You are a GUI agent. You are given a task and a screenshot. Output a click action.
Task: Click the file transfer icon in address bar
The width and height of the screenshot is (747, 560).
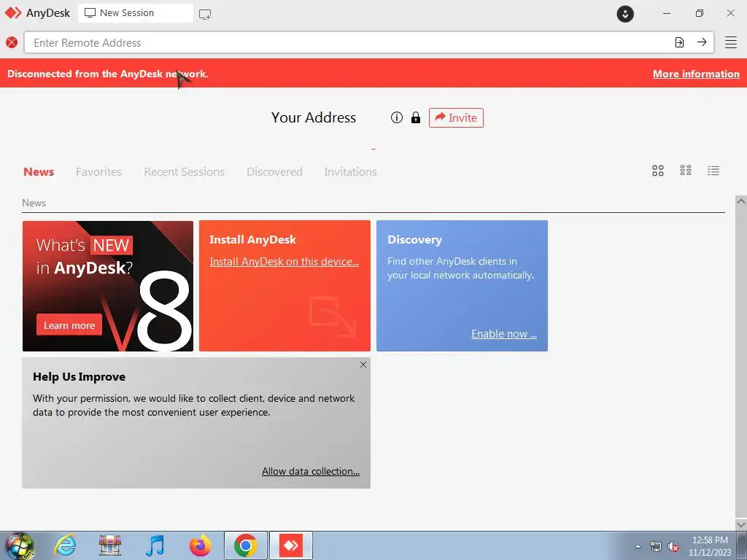(679, 42)
